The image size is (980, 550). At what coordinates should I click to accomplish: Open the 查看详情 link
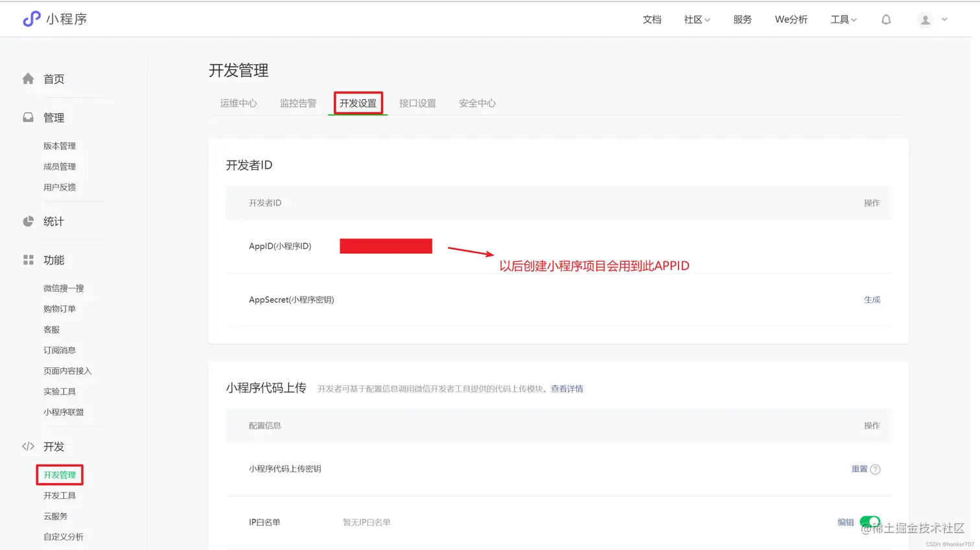pyautogui.click(x=566, y=388)
